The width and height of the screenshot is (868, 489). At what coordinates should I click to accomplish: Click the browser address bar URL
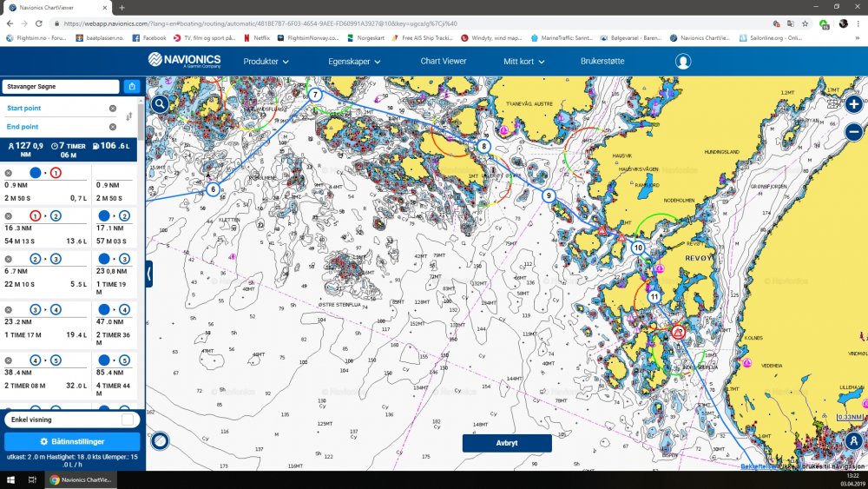(x=260, y=23)
